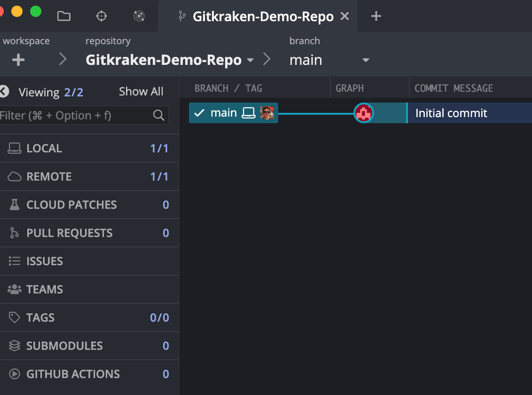Click the avatar photo on the main branch label
This screenshot has width=532, height=395.
tap(266, 113)
